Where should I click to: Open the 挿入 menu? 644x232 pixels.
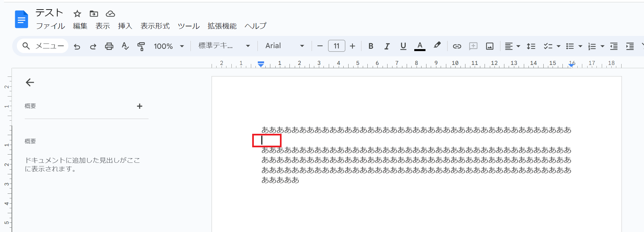[x=125, y=26]
